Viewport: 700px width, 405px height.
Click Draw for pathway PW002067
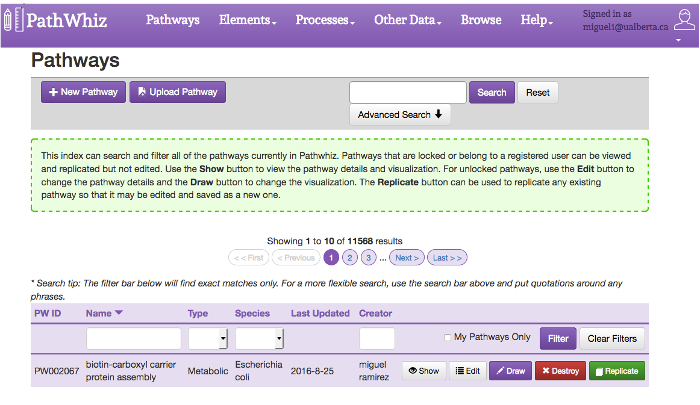[510, 371]
